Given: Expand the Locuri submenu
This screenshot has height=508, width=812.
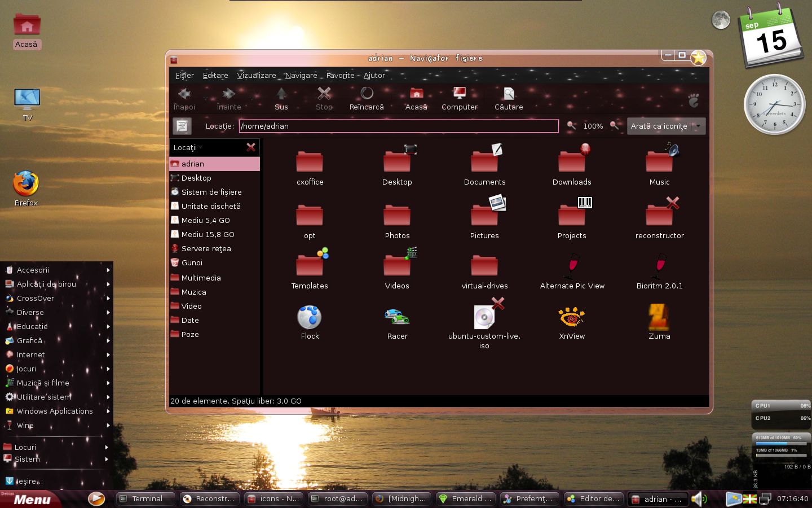Looking at the screenshot, I should pyautogui.click(x=56, y=447).
